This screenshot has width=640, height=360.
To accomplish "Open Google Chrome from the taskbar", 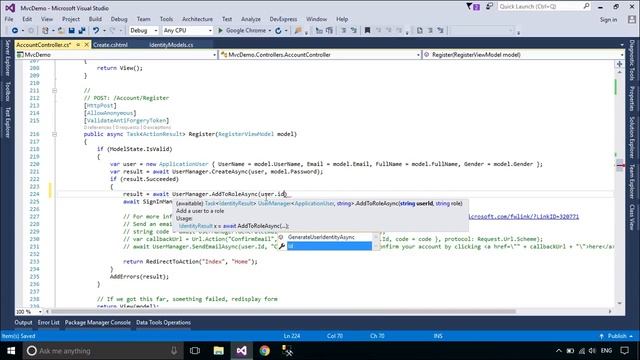I will [264, 351].
